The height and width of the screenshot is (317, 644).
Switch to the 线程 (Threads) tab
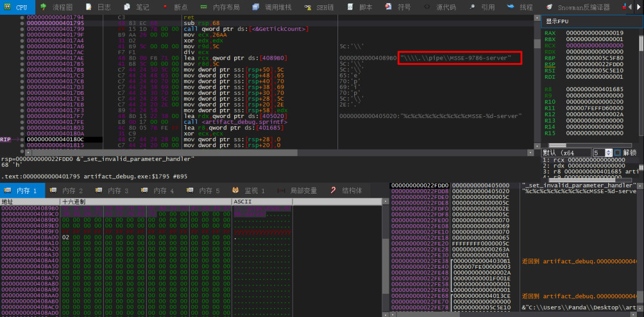coord(526,7)
